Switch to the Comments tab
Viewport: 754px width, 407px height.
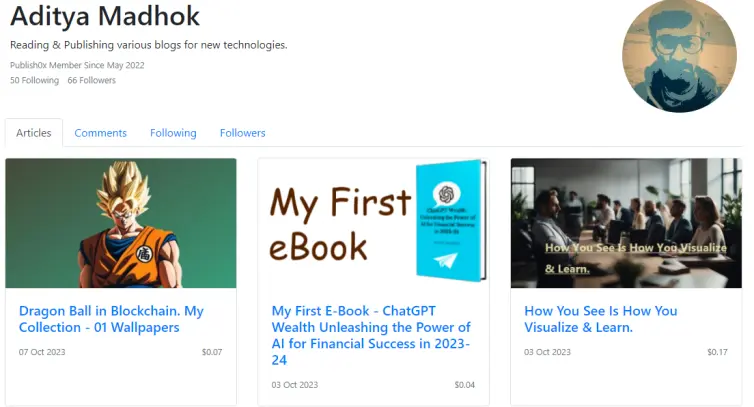(101, 133)
